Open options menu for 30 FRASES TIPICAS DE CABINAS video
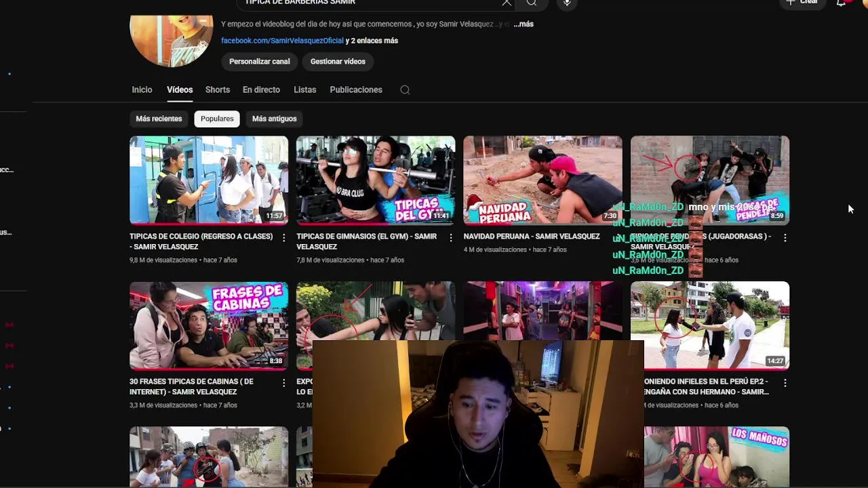The width and height of the screenshot is (868, 488). coord(283,383)
